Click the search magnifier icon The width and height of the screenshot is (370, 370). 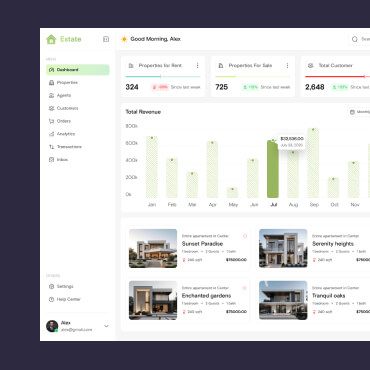tap(355, 39)
